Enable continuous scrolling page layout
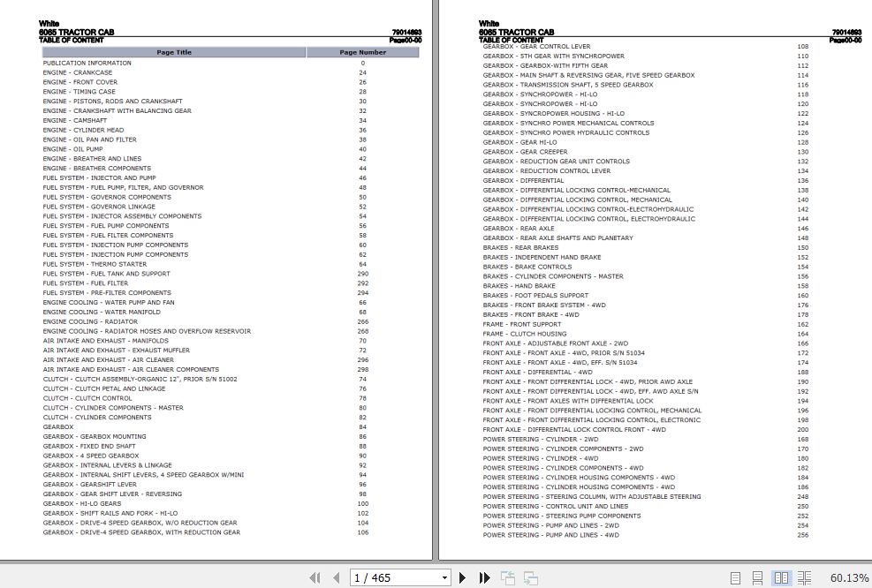The image size is (872, 588). [755, 577]
